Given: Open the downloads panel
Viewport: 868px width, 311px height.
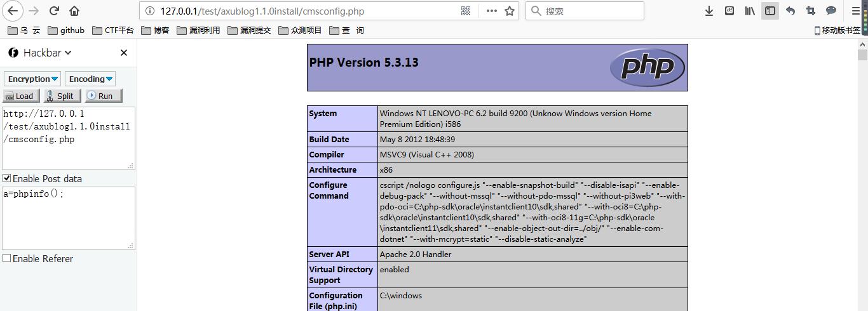Looking at the screenshot, I should click(710, 11).
